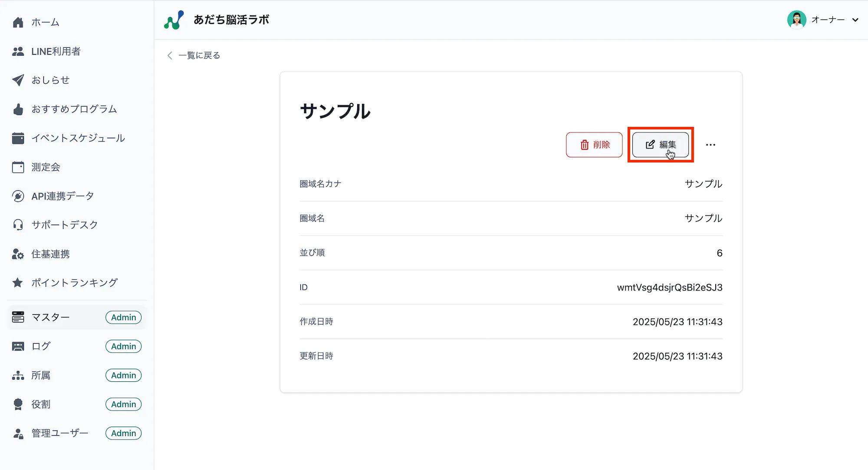Click the イベントスケジュール calendar icon
This screenshot has width=868, height=470.
(18, 138)
